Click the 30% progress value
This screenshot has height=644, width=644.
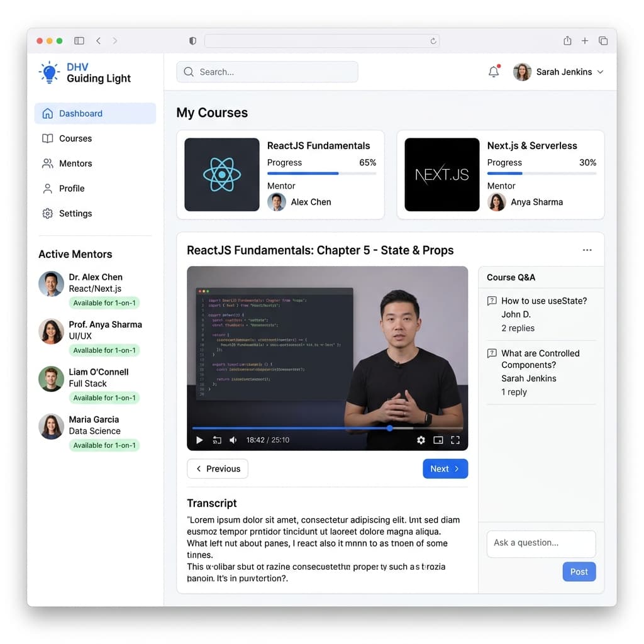pos(588,163)
